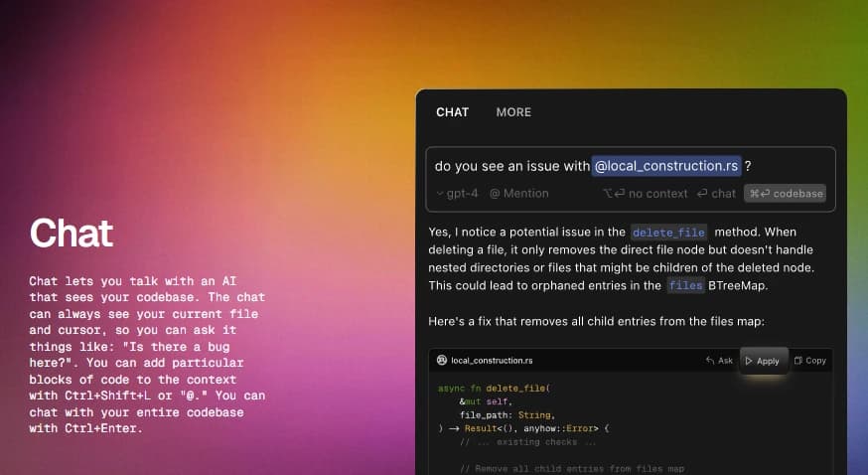The width and height of the screenshot is (868, 475).
Task: Click the codebase button
Action: (x=785, y=193)
